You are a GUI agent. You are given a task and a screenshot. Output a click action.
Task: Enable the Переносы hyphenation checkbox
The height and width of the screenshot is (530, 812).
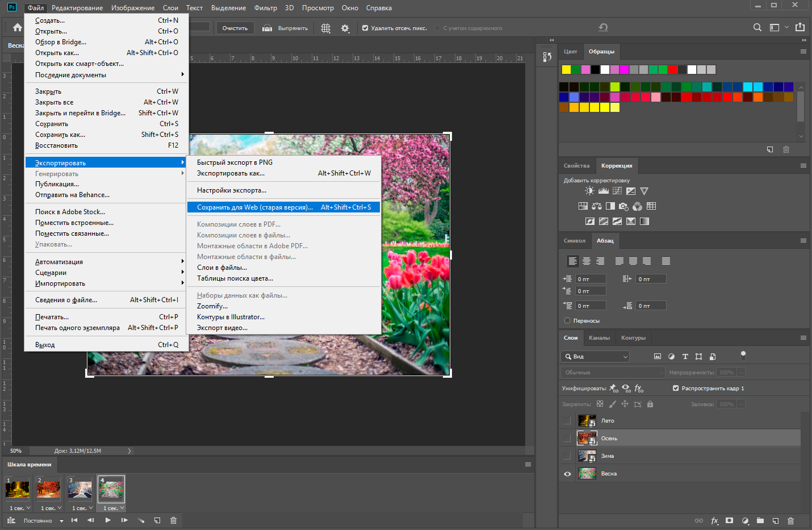[567, 320]
